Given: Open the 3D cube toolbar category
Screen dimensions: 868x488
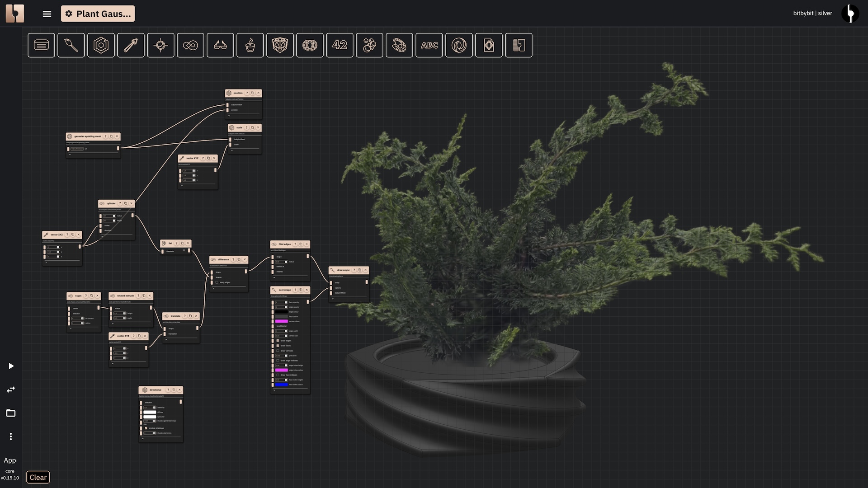Looking at the screenshot, I should [280, 45].
